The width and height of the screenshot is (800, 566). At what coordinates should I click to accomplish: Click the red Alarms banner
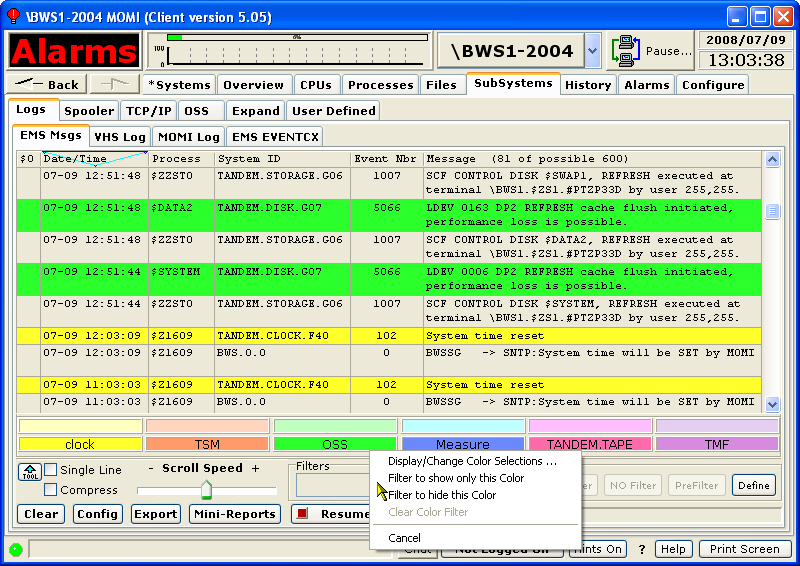(74, 51)
